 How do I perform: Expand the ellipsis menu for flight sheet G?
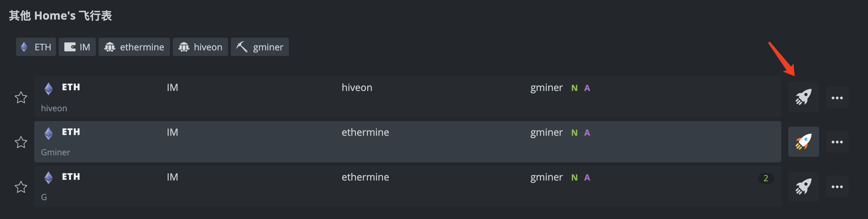tap(837, 187)
